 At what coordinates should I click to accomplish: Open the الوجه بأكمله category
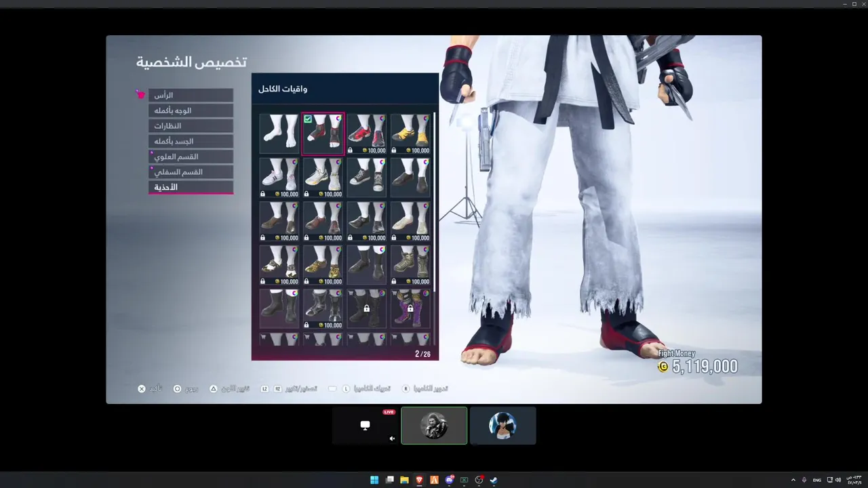[191, 110]
